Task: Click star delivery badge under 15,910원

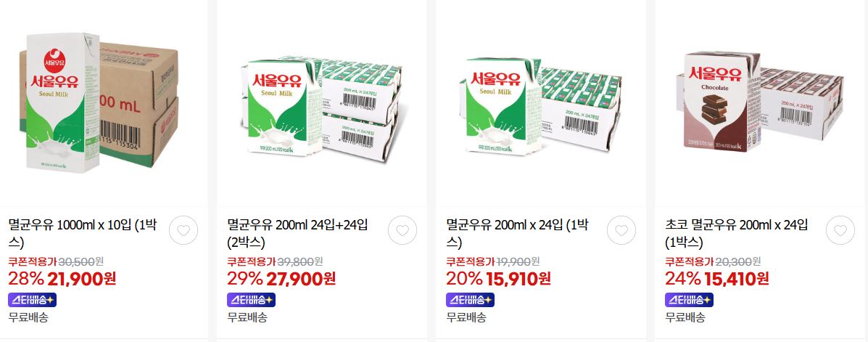Action: tap(470, 300)
